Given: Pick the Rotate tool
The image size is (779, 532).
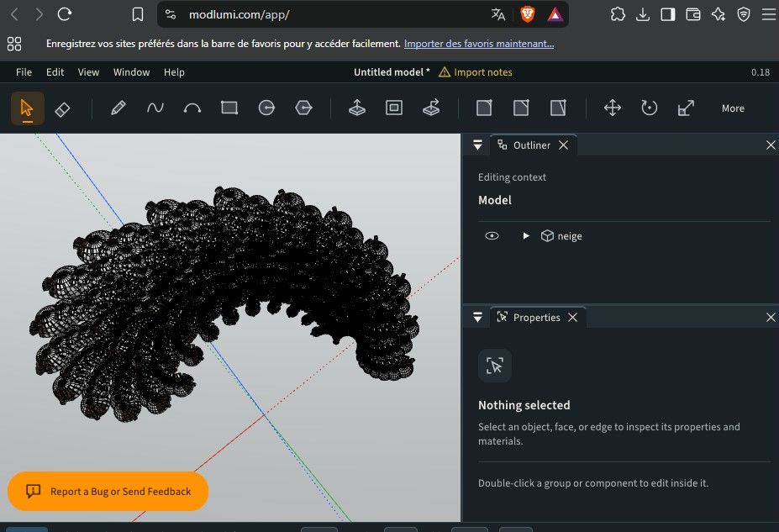Looking at the screenshot, I should 649,108.
